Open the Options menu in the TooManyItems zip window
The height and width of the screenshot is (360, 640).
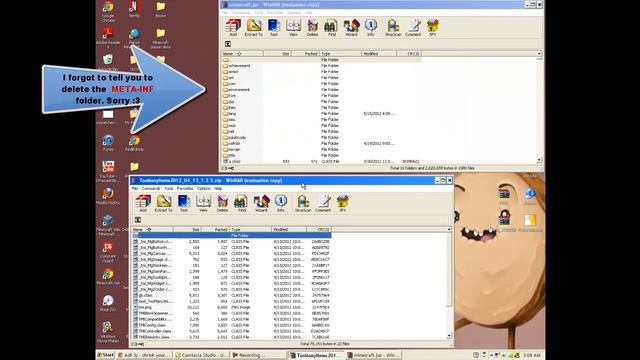204,189
